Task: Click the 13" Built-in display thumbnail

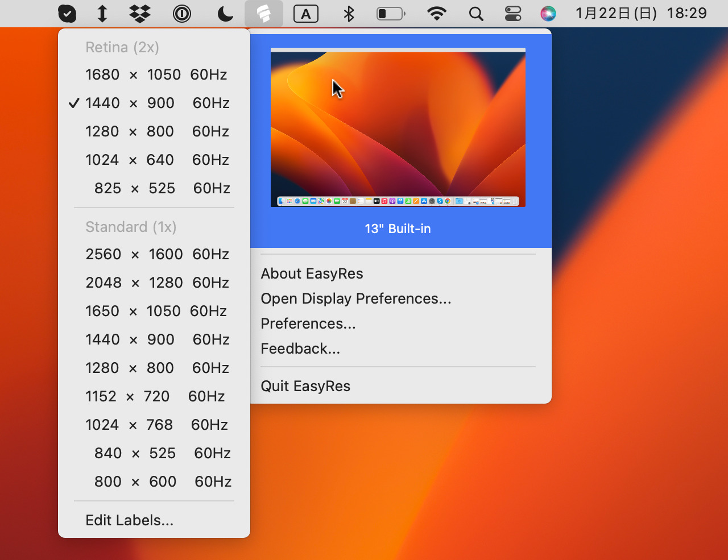Action: click(398, 126)
